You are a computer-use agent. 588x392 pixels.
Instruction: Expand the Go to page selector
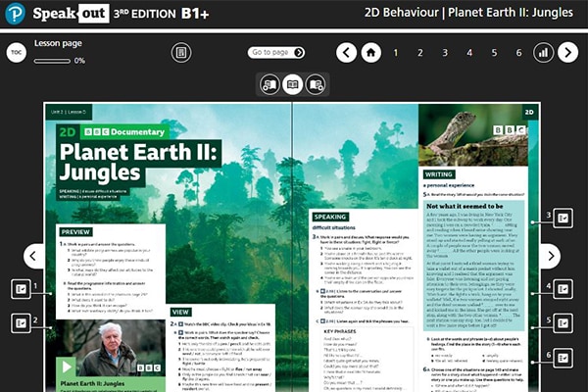click(x=276, y=53)
